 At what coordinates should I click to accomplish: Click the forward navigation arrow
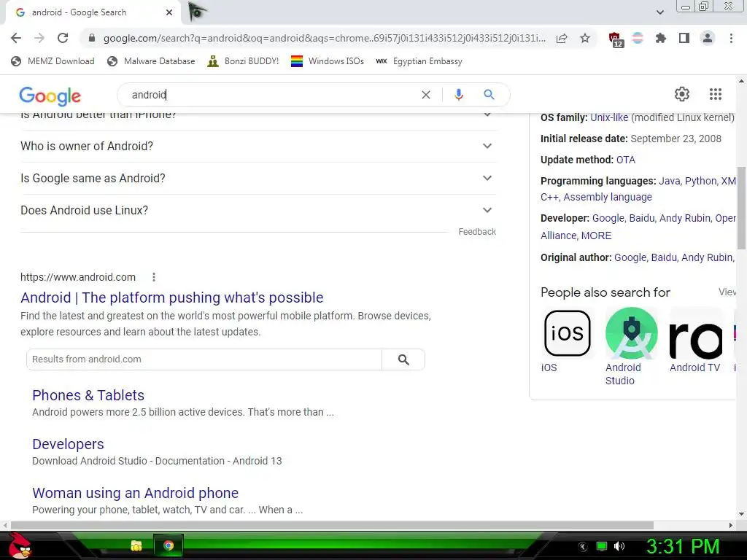pyautogui.click(x=39, y=38)
